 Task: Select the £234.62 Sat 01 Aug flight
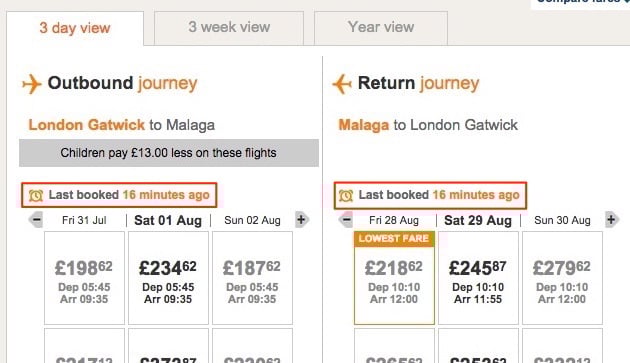tap(168, 278)
